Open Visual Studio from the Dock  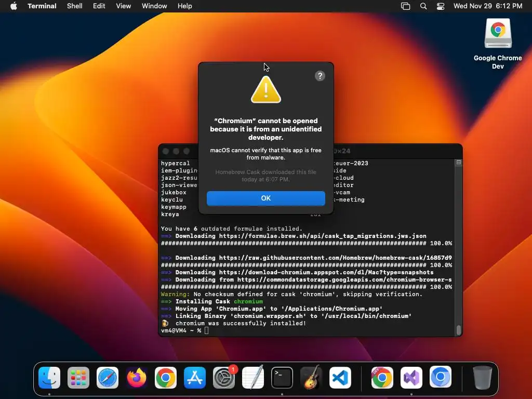tap(411, 377)
